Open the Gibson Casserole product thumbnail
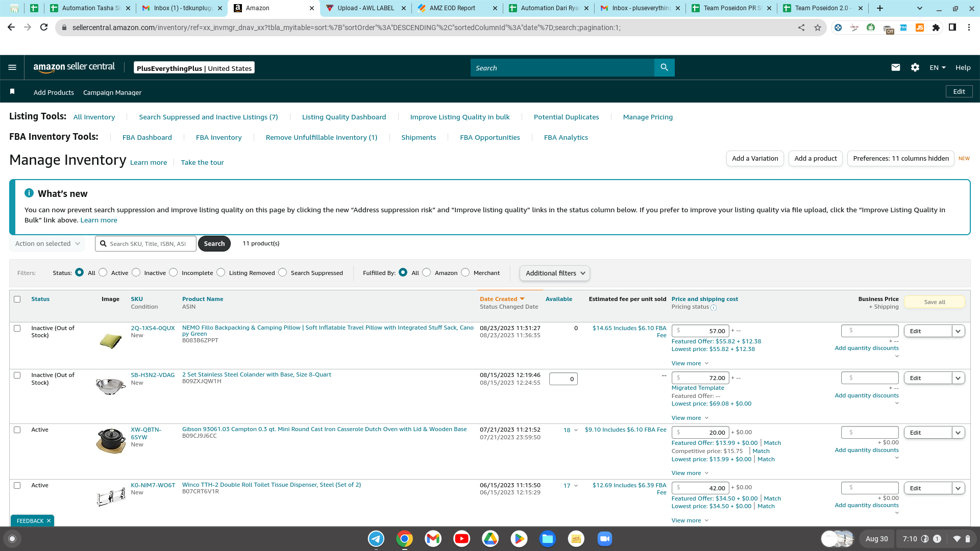980x551 pixels. (111, 440)
